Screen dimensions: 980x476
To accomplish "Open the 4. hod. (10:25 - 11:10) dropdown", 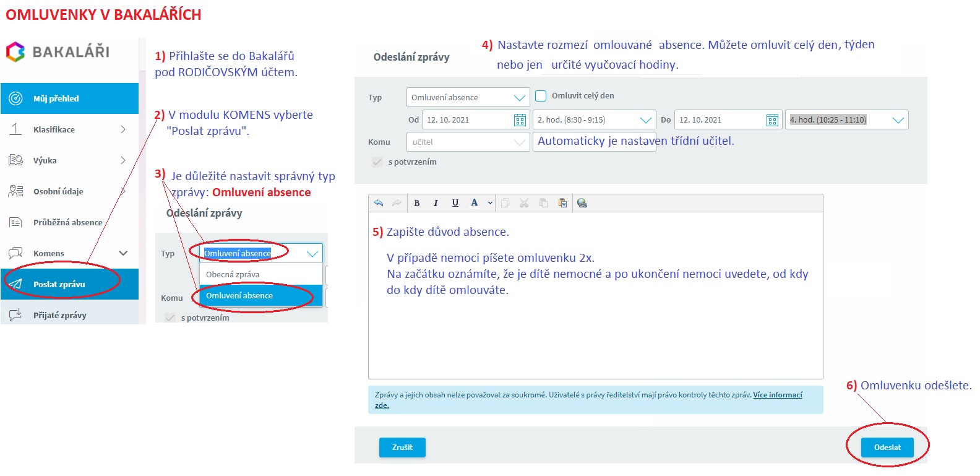I will point(846,119).
